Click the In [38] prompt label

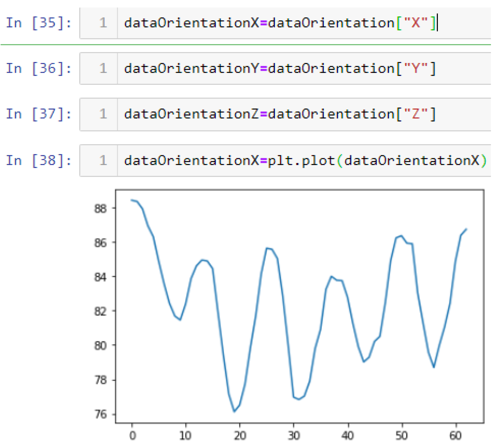[x=39, y=160]
